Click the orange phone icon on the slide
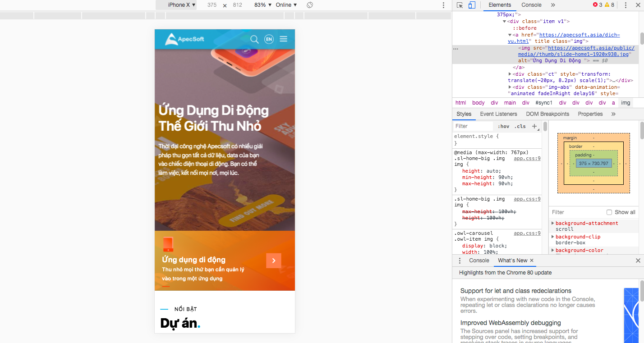Viewport: 644px width, 343px height. pos(168,244)
